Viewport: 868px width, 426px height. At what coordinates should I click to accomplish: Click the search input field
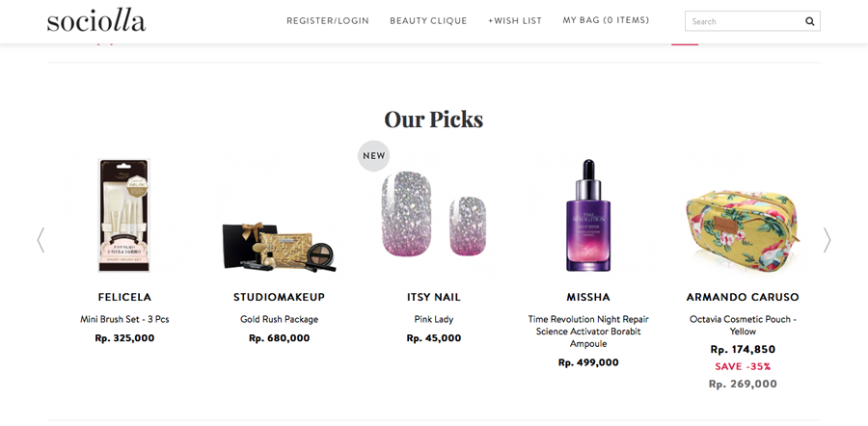tap(743, 21)
